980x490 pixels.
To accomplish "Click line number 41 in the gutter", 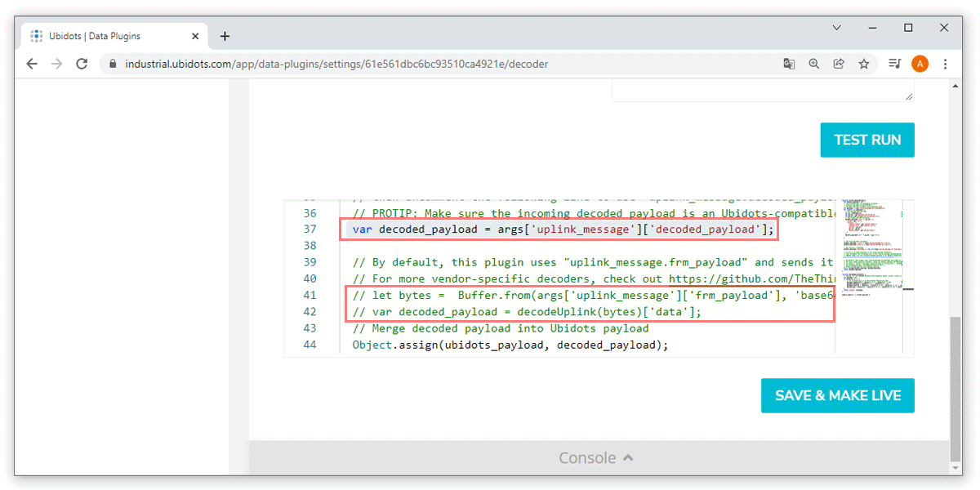I will pos(309,296).
